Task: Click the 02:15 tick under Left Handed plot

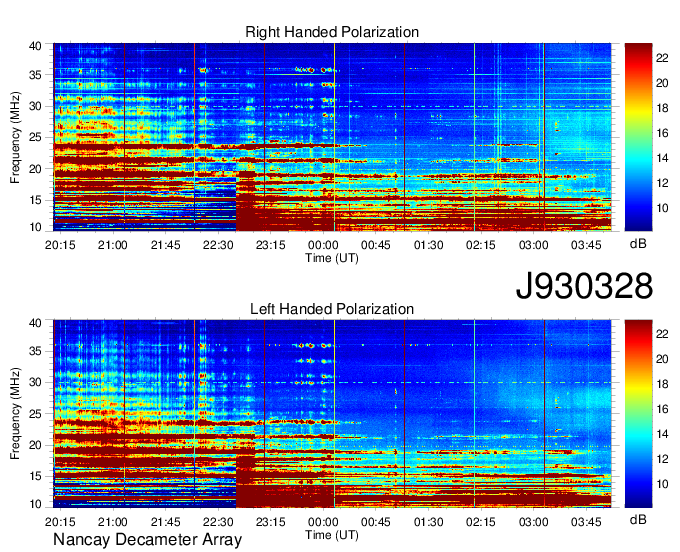Action: tap(481, 522)
